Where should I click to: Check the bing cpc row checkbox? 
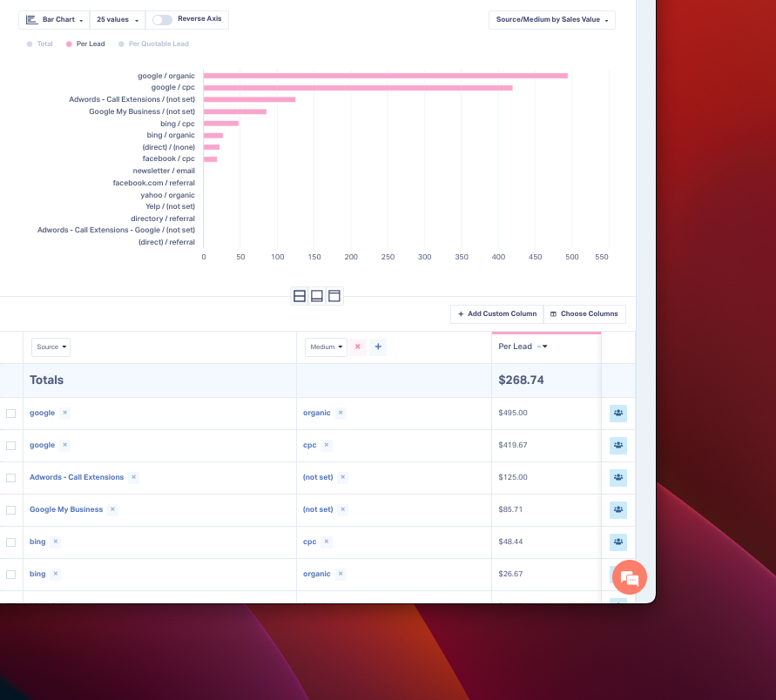[x=11, y=542]
